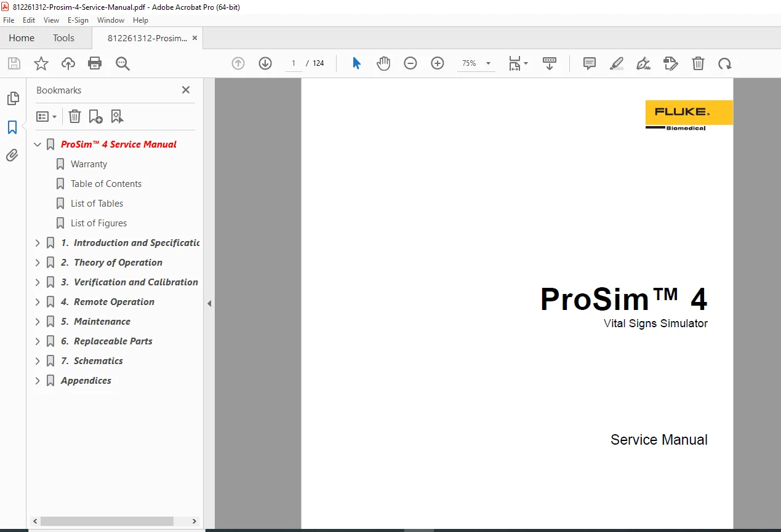Select the Highlight text tool
This screenshot has height=532, width=781.
click(617, 63)
